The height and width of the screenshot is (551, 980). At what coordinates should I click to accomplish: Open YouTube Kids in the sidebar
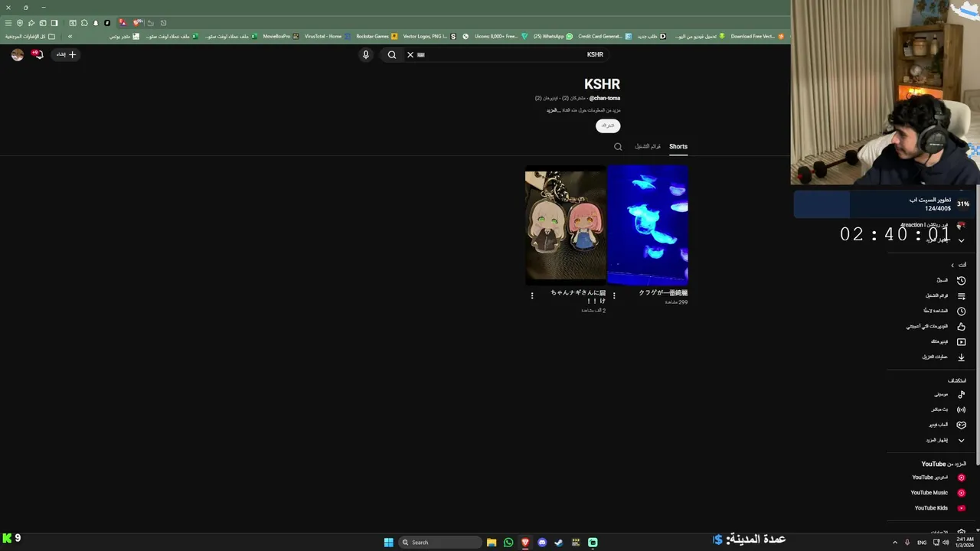[x=939, y=508]
